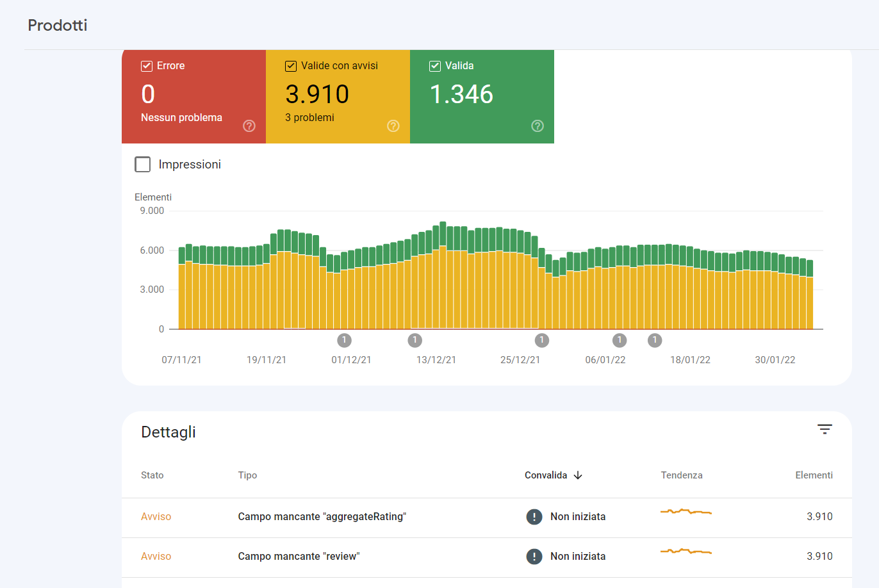Click the Stato column header
Viewport: 879px width, 588px height.
(x=152, y=475)
